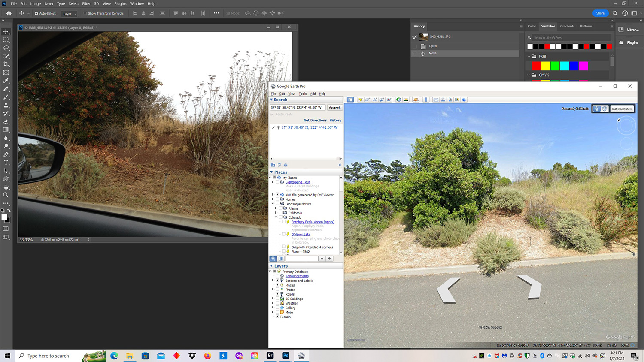Screen dimensions: 644x362
Task: Activate the Hand tool
Action: [x=6, y=187]
